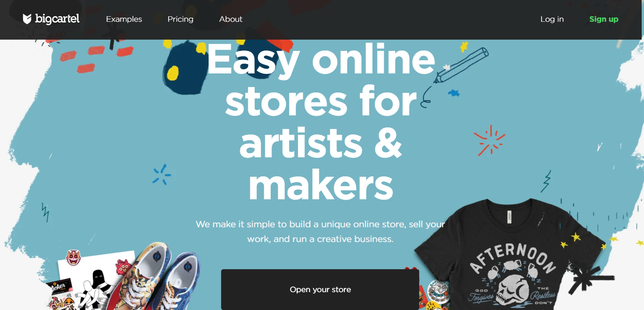
Task: Click the red mask sticker
Action: pos(73,258)
